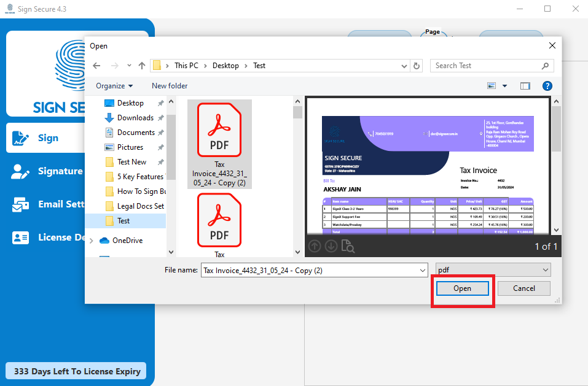
Task: Click the 333 Days Left license banner
Action: [x=76, y=371]
